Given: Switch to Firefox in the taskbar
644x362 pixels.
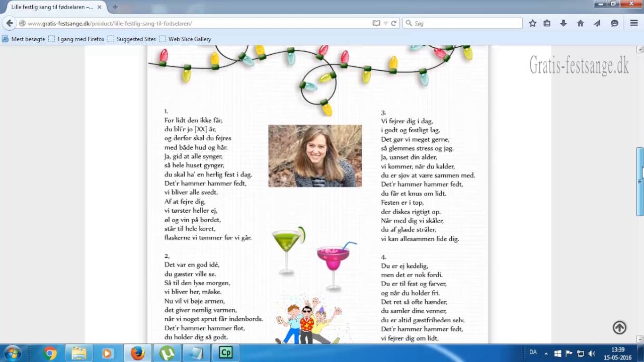Looking at the screenshot, I should [x=137, y=353].
